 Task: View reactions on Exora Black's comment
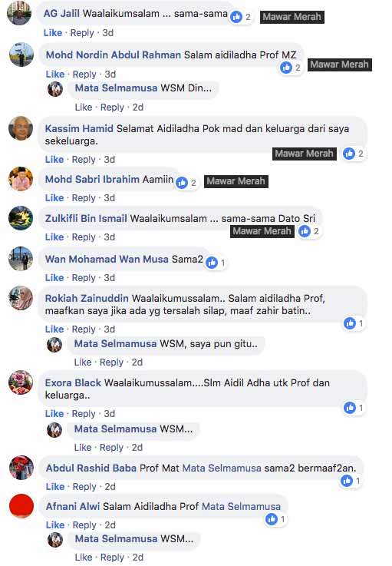354,408
